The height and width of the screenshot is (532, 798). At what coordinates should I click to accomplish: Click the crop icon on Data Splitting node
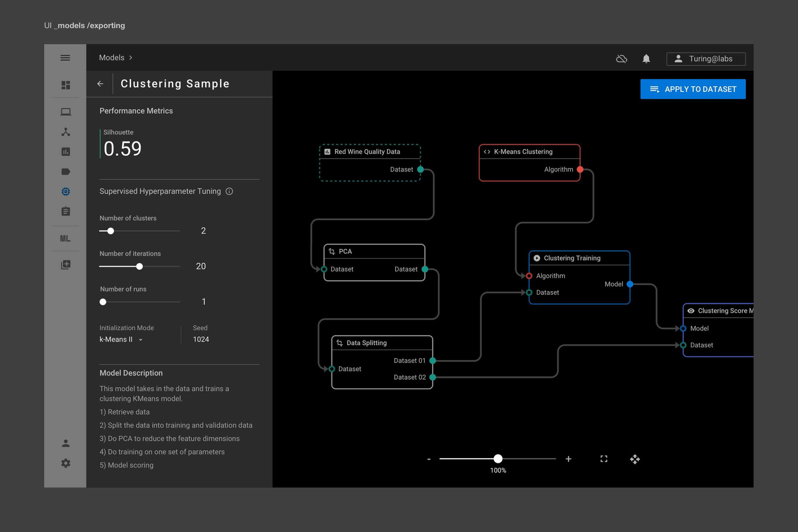[339, 343]
